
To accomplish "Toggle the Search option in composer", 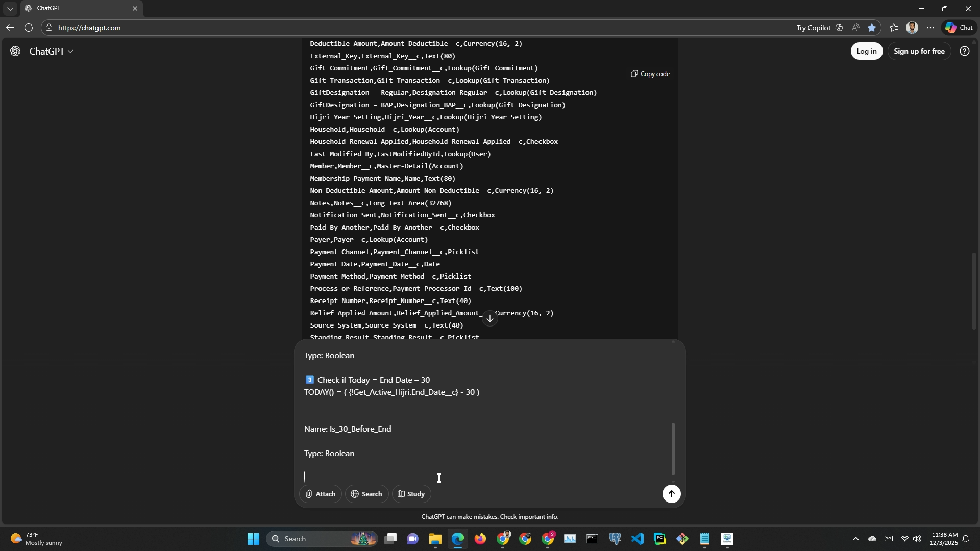I will coord(366,494).
